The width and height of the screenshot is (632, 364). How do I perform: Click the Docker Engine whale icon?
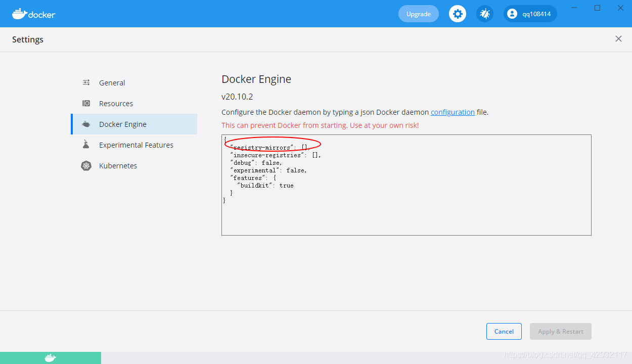pos(86,124)
